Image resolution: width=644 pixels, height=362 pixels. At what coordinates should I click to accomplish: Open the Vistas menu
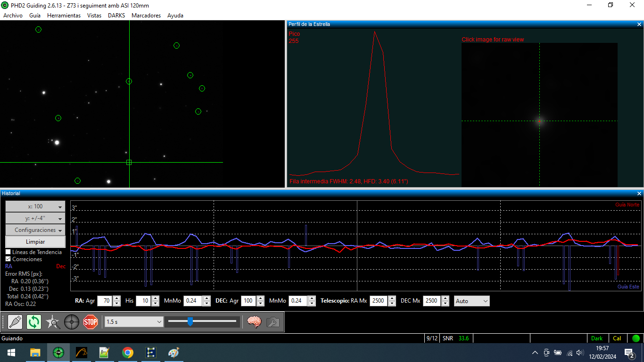[x=94, y=16]
